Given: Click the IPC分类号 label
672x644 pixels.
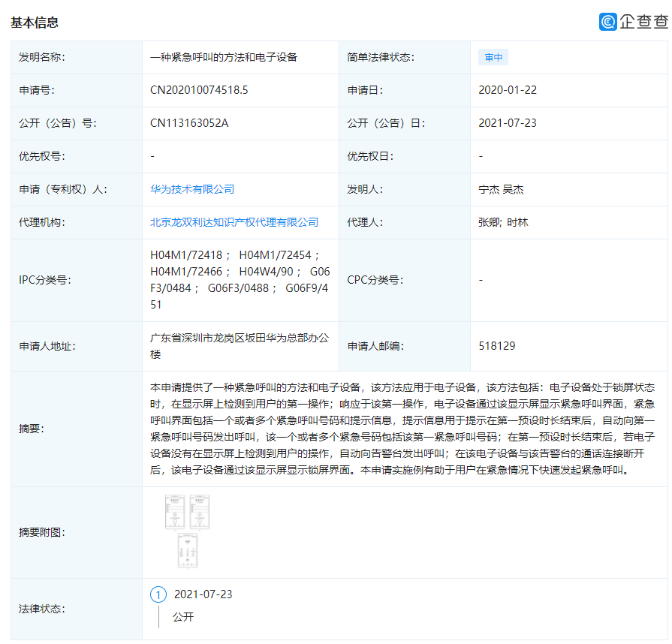Looking at the screenshot, I should 44,280.
